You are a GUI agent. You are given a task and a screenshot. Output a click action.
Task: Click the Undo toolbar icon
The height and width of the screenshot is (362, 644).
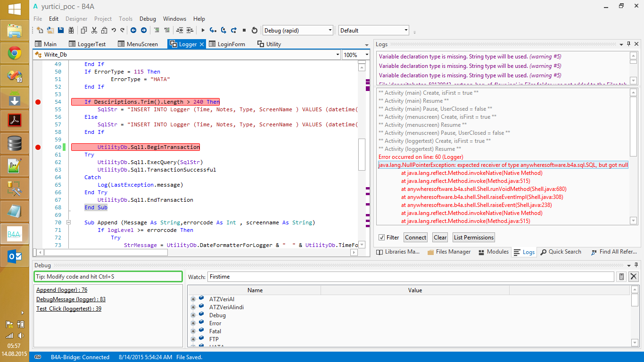coord(114,30)
